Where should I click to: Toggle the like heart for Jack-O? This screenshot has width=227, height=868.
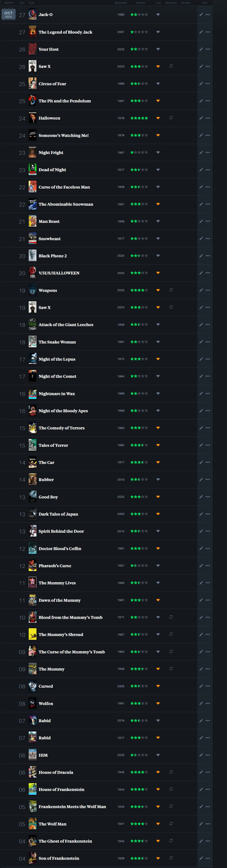tap(158, 14)
